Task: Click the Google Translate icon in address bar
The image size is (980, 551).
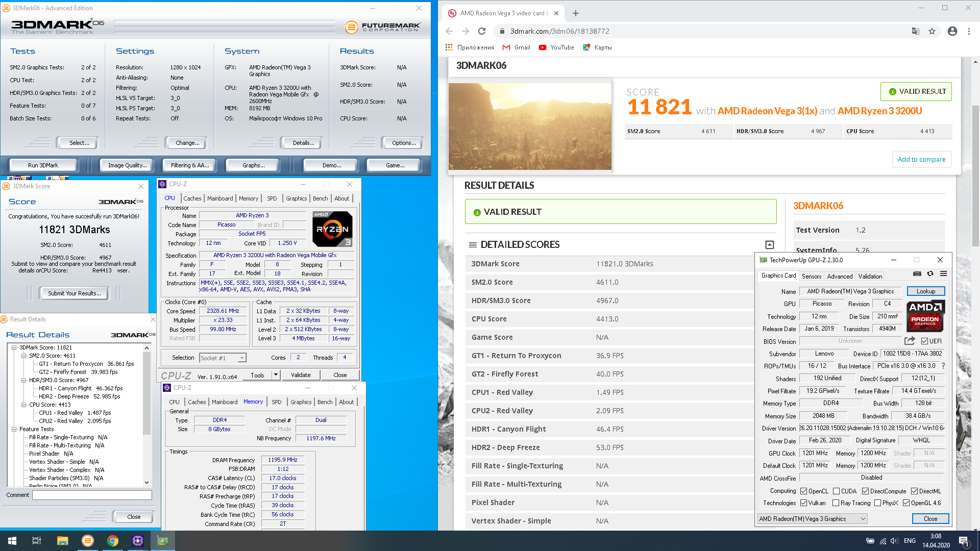Action: (x=916, y=31)
